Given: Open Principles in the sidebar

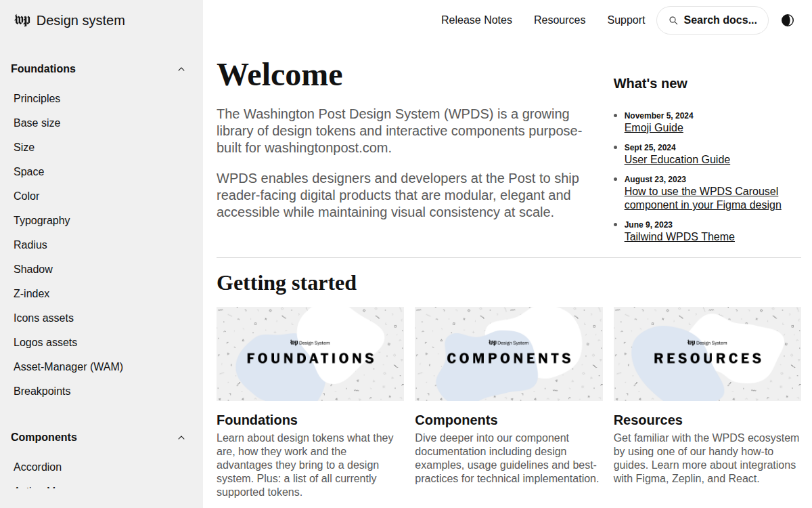Looking at the screenshot, I should (x=37, y=99).
